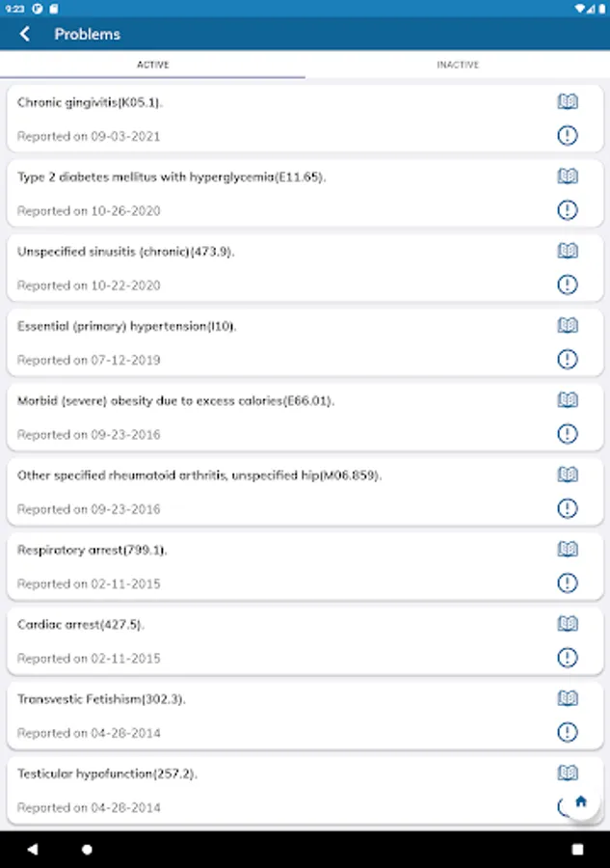The image size is (610, 868).
Task: Select the Active tab
Action: [152, 65]
